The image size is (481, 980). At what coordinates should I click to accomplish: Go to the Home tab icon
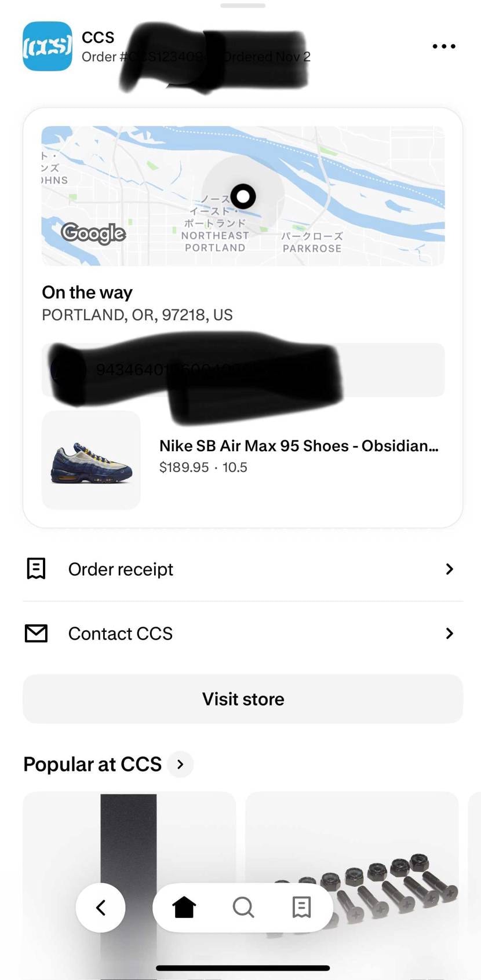coord(184,907)
